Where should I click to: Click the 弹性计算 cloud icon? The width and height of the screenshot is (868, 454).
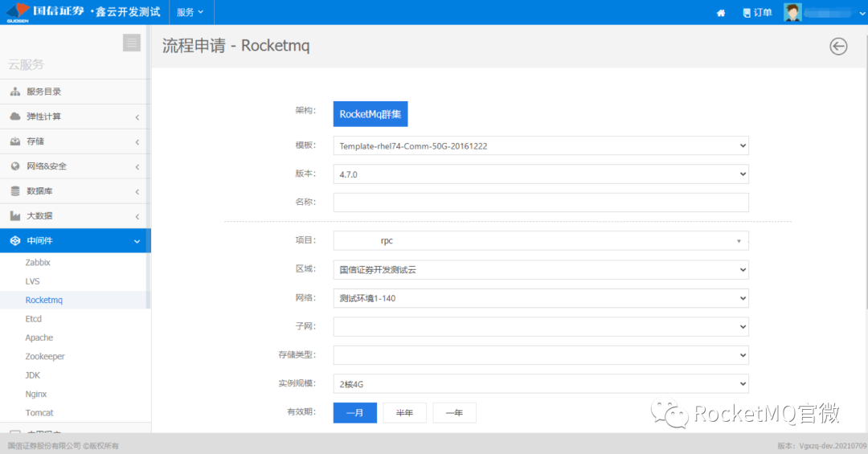(15, 117)
